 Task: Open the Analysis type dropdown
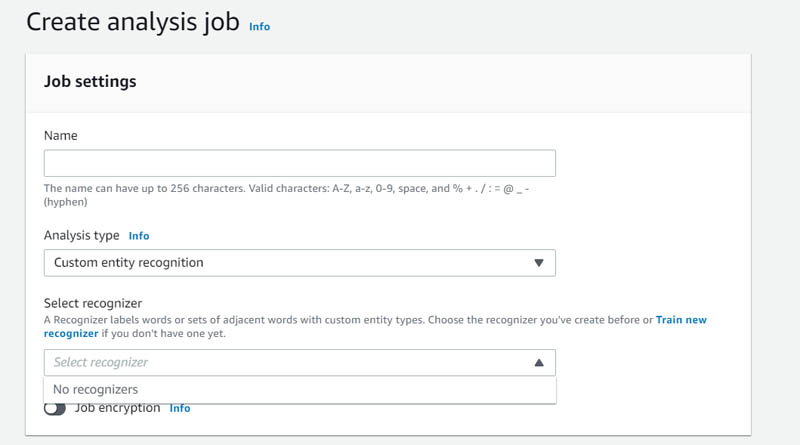tap(299, 263)
